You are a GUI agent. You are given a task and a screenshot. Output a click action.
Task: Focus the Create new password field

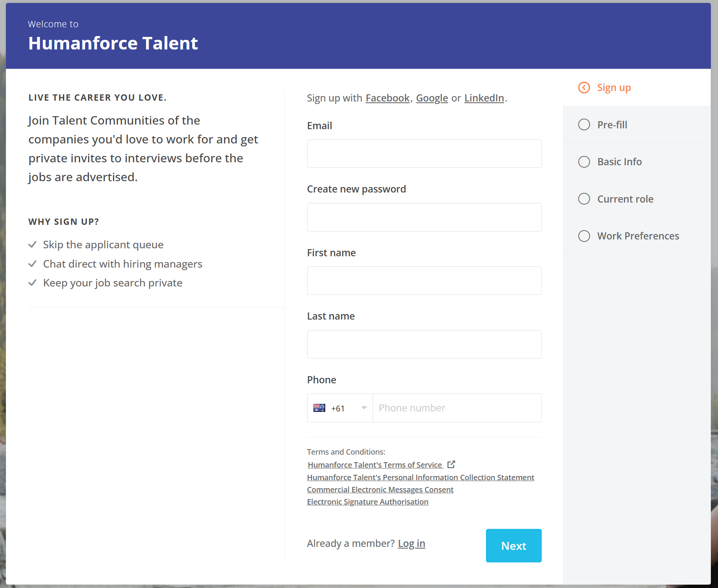tap(424, 217)
